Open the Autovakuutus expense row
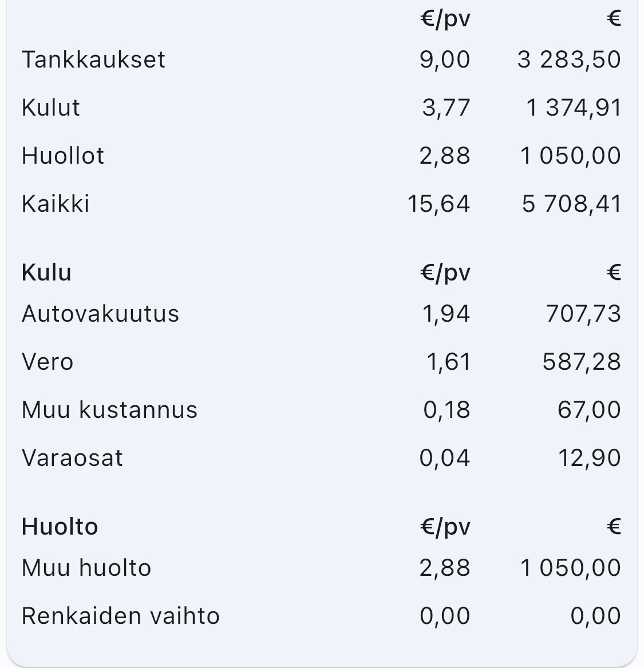The image size is (644, 668). point(322,314)
